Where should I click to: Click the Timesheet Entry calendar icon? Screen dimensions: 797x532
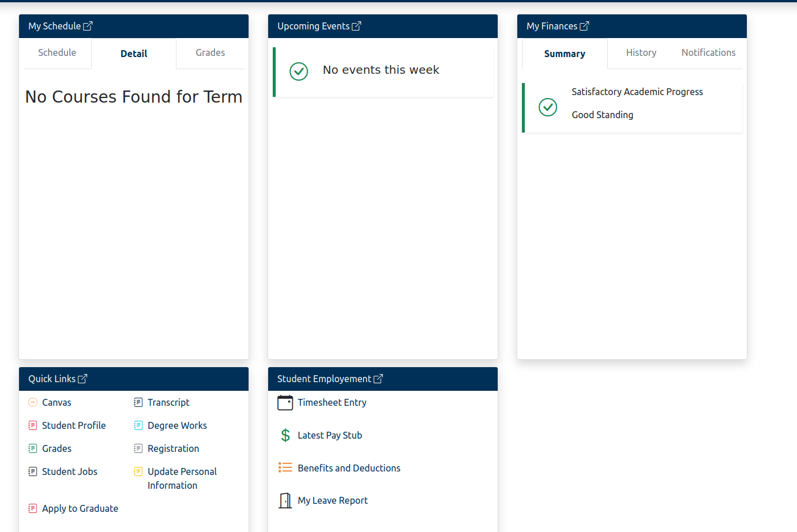(x=285, y=402)
